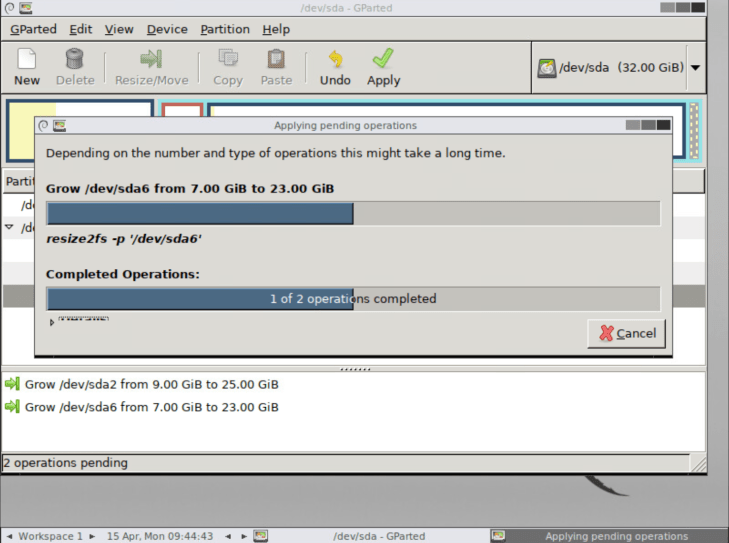
Task: Open the GParted menu
Action: point(33,29)
